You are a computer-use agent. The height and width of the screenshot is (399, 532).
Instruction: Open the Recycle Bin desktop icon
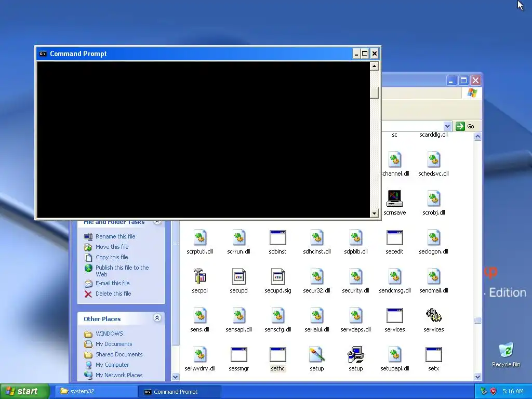point(506,351)
